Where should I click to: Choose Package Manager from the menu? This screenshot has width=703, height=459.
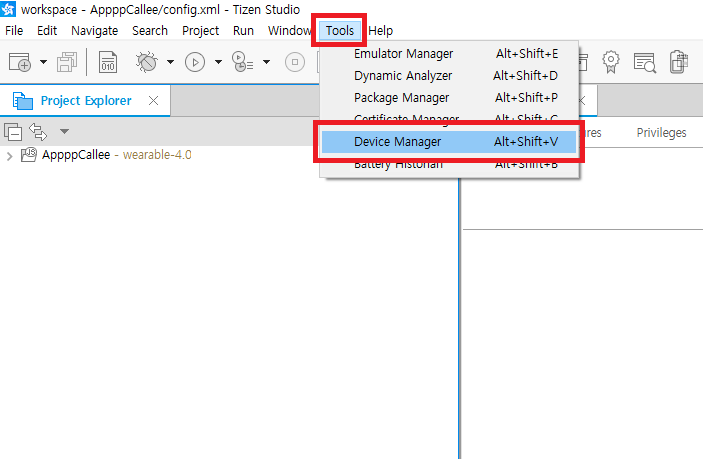tap(449, 98)
